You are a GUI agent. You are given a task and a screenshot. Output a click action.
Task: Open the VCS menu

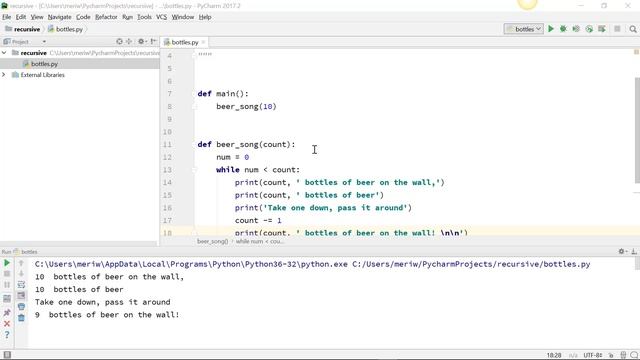point(162,17)
